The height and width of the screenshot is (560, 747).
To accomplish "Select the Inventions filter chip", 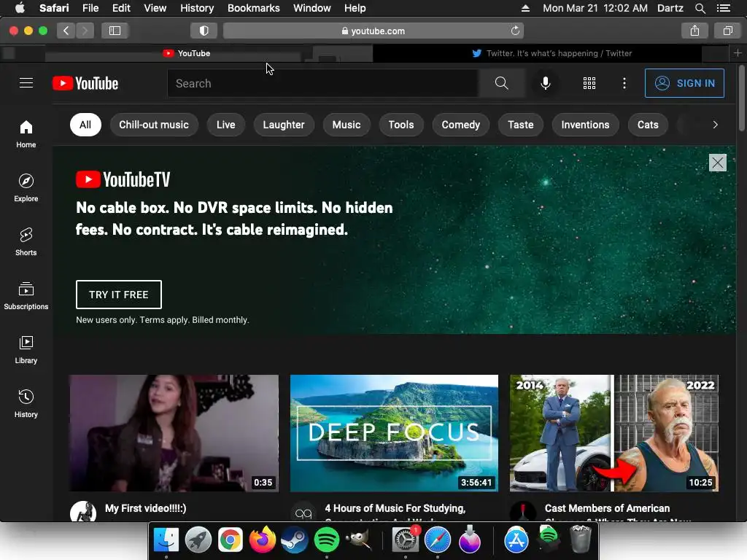I will click(585, 125).
